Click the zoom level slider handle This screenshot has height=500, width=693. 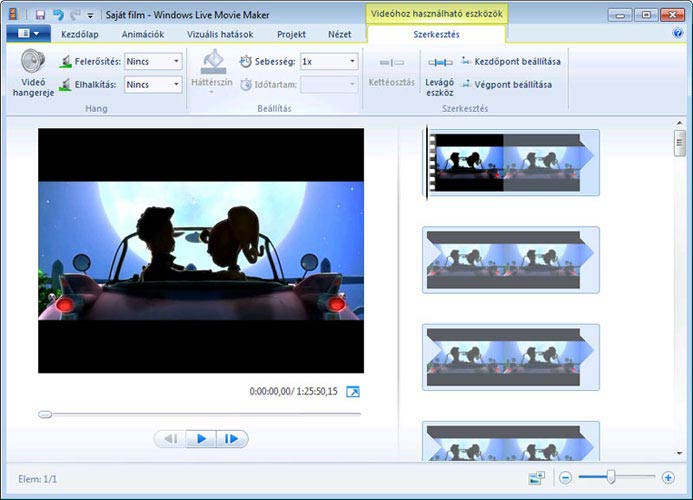click(x=610, y=477)
